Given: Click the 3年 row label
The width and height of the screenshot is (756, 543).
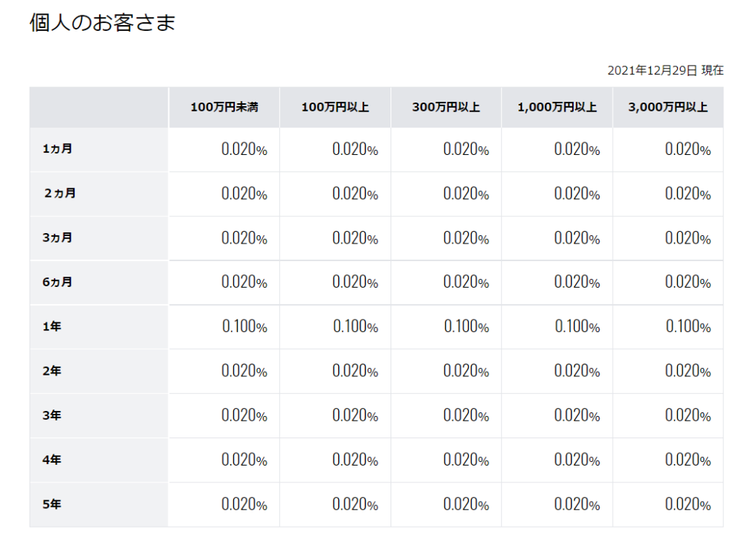Looking at the screenshot, I should pos(52,415).
